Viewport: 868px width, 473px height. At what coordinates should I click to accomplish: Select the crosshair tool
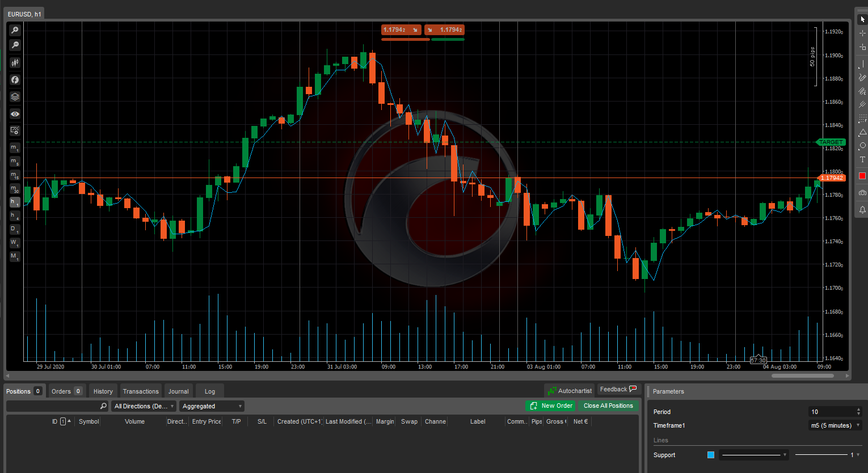pos(862,33)
